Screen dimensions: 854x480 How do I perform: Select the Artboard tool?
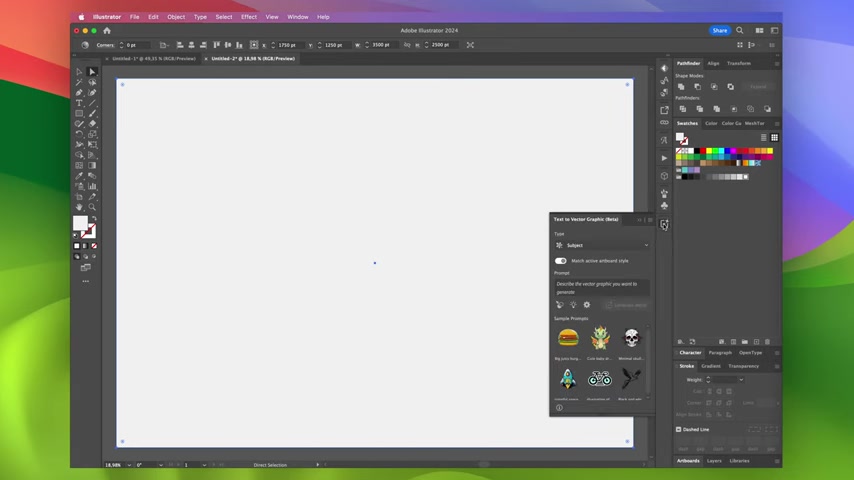tap(79, 197)
